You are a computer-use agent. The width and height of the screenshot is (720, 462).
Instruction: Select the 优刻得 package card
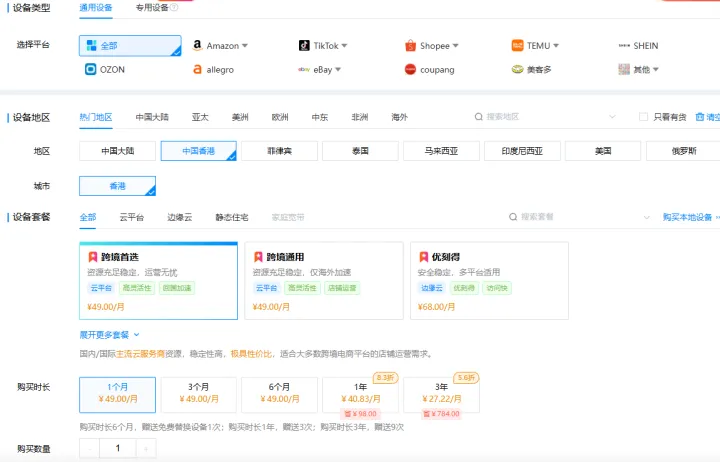tap(489, 281)
